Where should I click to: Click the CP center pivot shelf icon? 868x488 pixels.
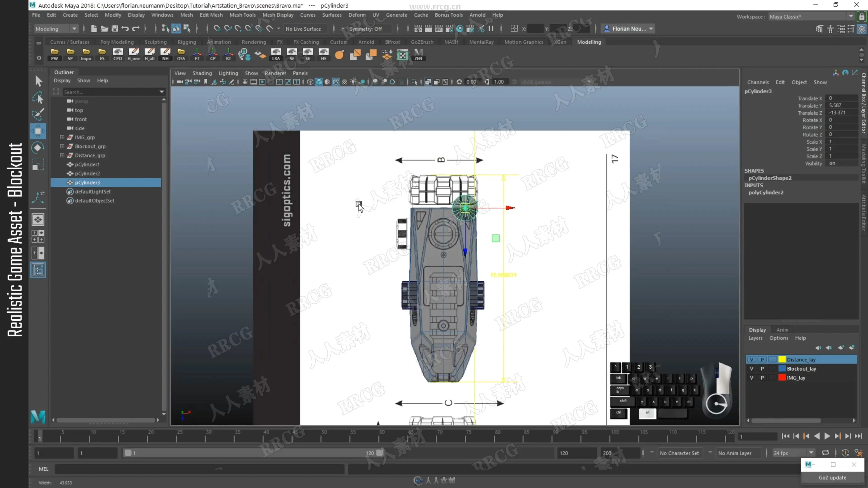[213, 54]
